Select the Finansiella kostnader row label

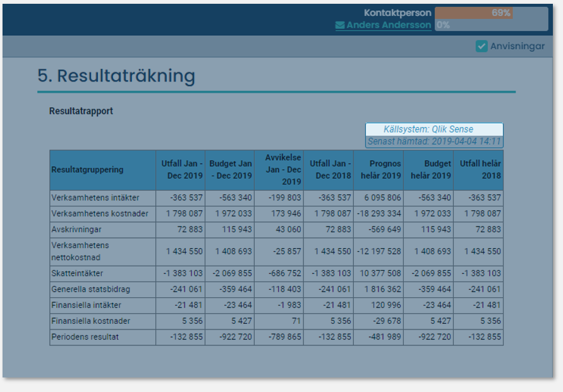tap(90, 321)
